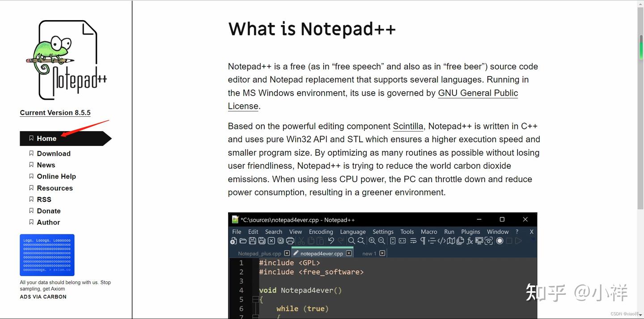Click the Zoom In toolbar icon
644x319 pixels.
click(372, 241)
